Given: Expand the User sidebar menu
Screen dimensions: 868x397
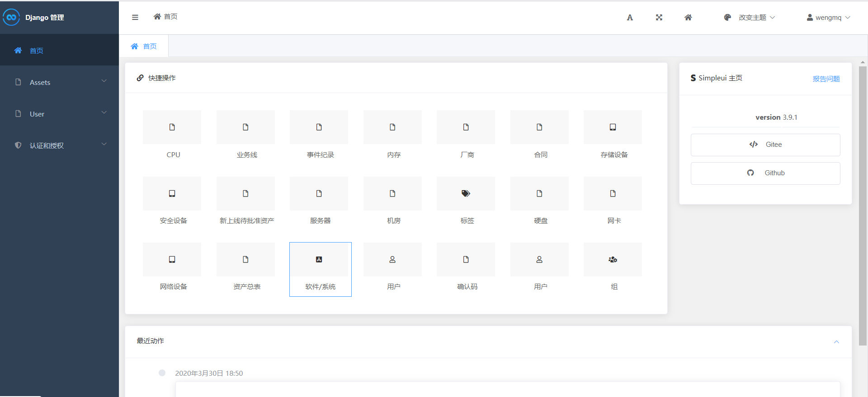Looking at the screenshot, I should (59, 114).
